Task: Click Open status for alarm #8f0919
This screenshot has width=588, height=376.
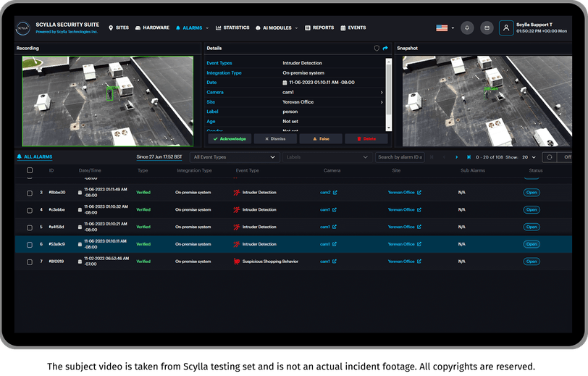Action: click(532, 262)
